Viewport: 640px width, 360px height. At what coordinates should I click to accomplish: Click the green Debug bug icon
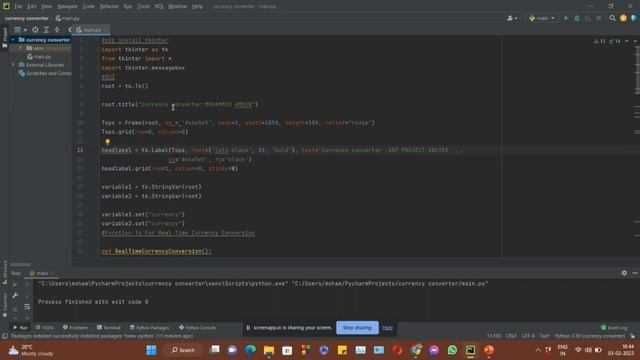click(x=577, y=18)
